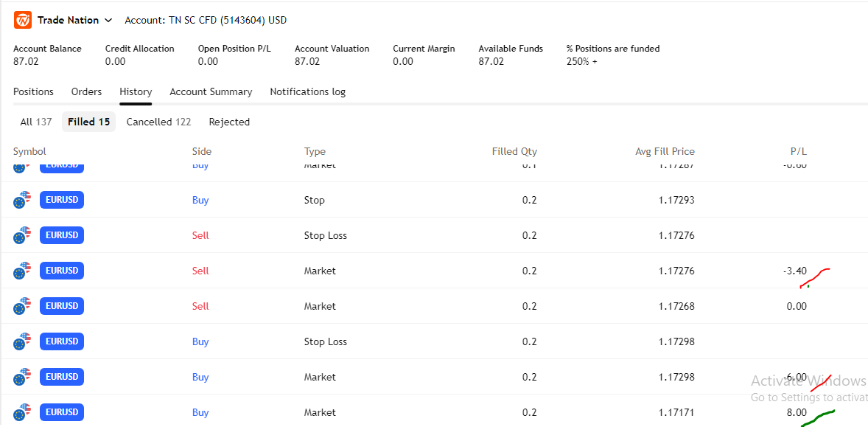
Task: Go to the Notifications log tab
Action: pos(307,91)
